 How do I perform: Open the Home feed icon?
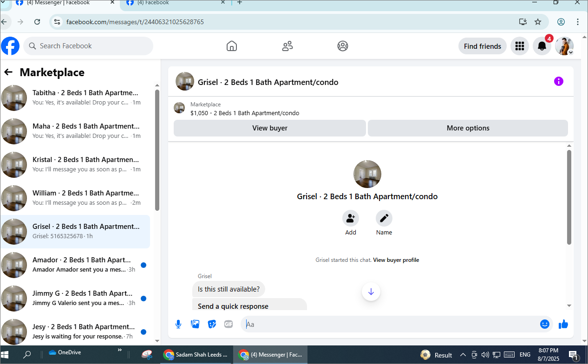click(x=232, y=46)
